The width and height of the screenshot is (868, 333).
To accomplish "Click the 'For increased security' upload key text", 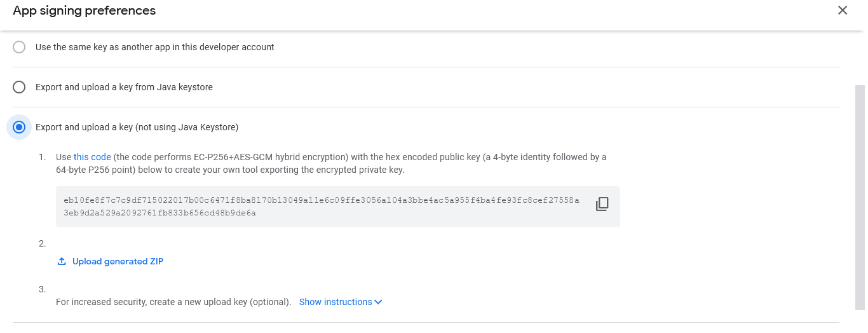I will point(173,302).
